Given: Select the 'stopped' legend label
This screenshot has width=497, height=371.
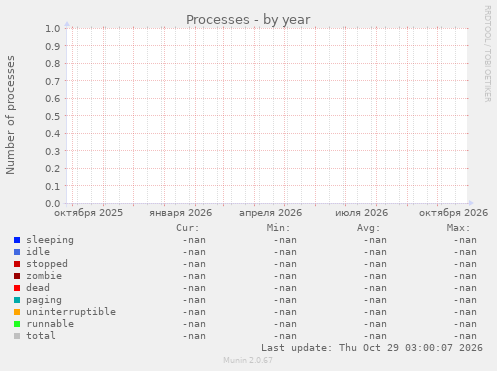Looking at the screenshot, I should 47,264.
